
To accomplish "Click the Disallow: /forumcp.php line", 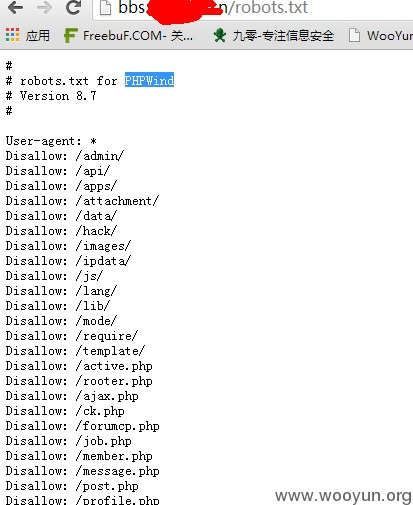I will tap(83, 426).
